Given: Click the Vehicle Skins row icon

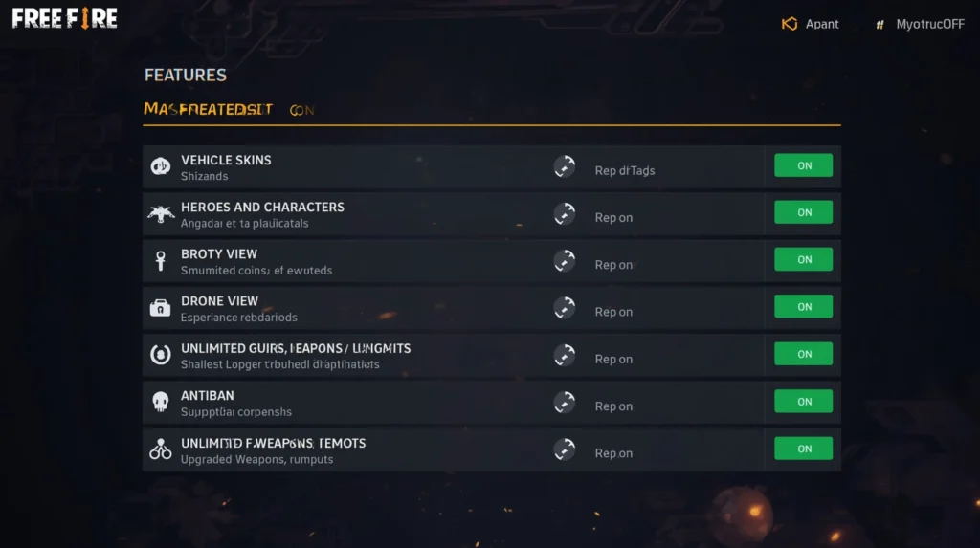Looking at the screenshot, I should (x=161, y=167).
